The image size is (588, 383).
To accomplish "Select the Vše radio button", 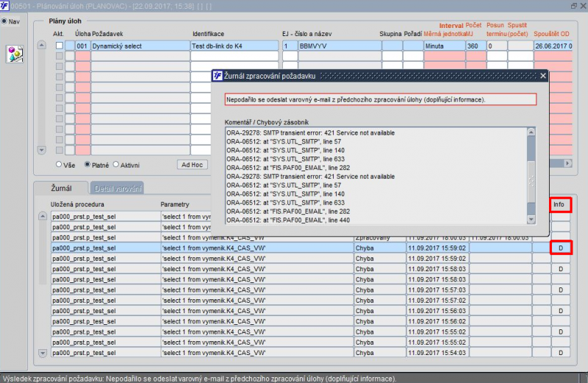I will (60, 165).
